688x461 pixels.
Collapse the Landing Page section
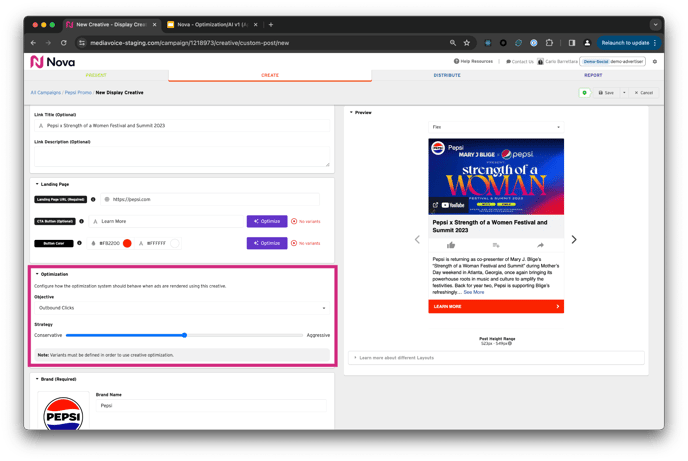pyautogui.click(x=37, y=184)
